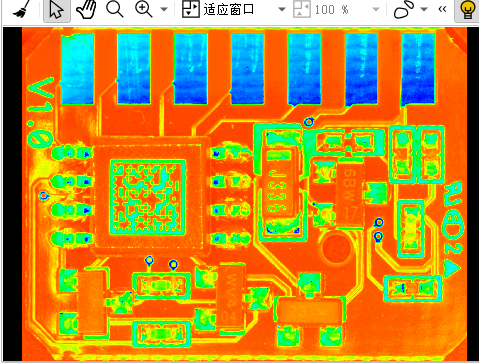The image size is (479, 364).
Task: Toggle the yellow lightbulb icon
Action: tap(467, 10)
